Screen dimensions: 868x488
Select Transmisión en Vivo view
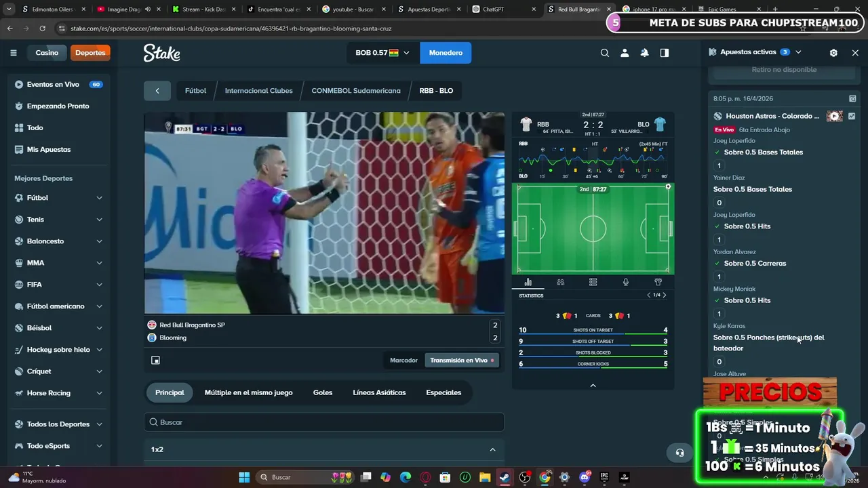coord(462,360)
